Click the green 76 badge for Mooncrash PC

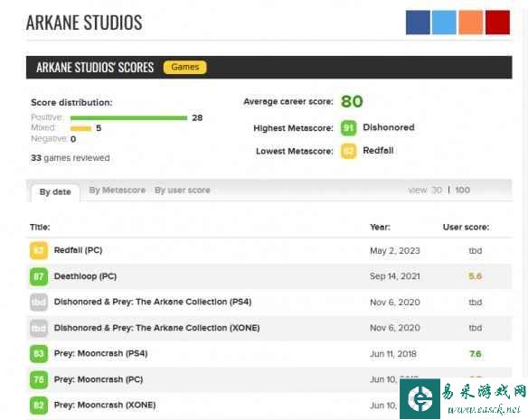[x=39, y=379]
